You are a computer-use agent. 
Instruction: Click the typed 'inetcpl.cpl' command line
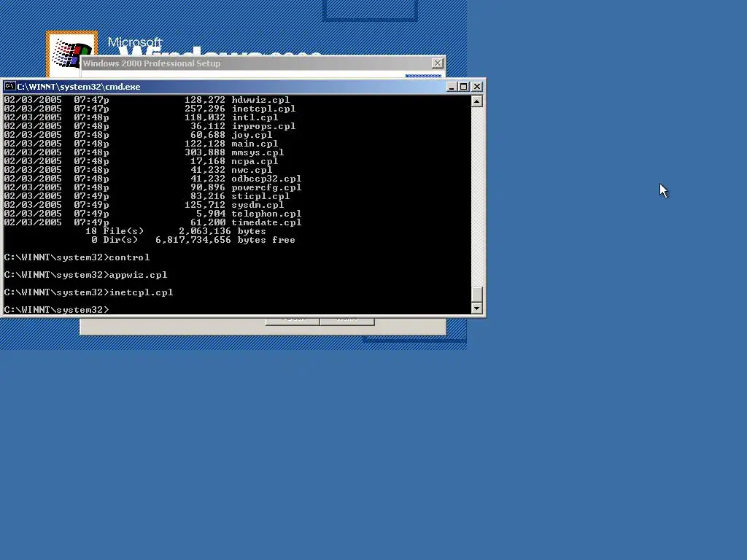click(88, 292)
